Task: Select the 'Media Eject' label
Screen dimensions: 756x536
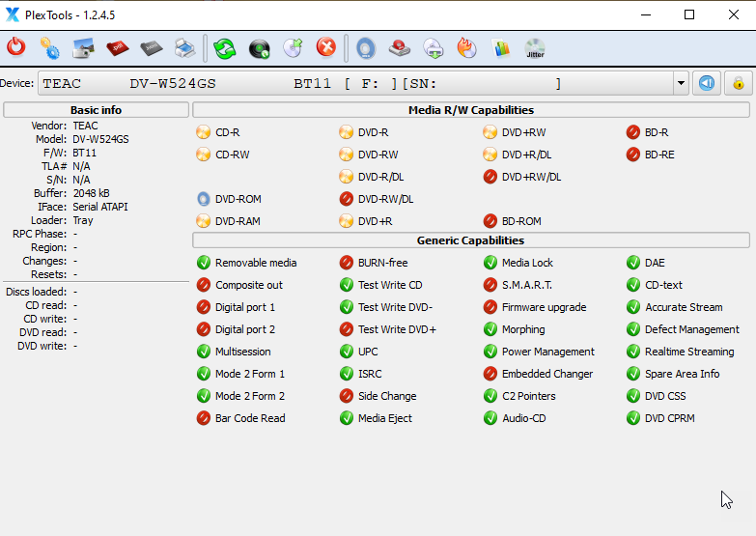Action: click(x=384, y=418)
